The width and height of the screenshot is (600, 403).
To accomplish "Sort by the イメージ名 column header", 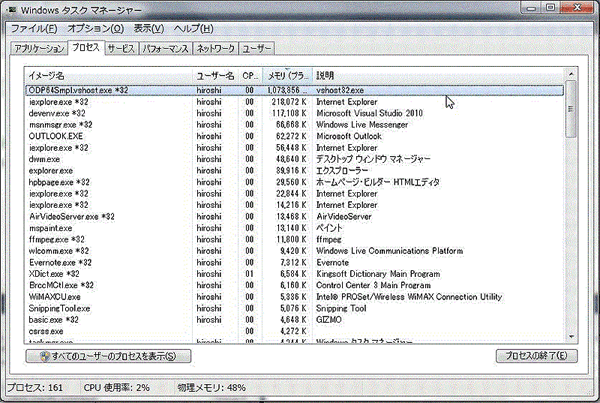I will (x=109, y=75).
